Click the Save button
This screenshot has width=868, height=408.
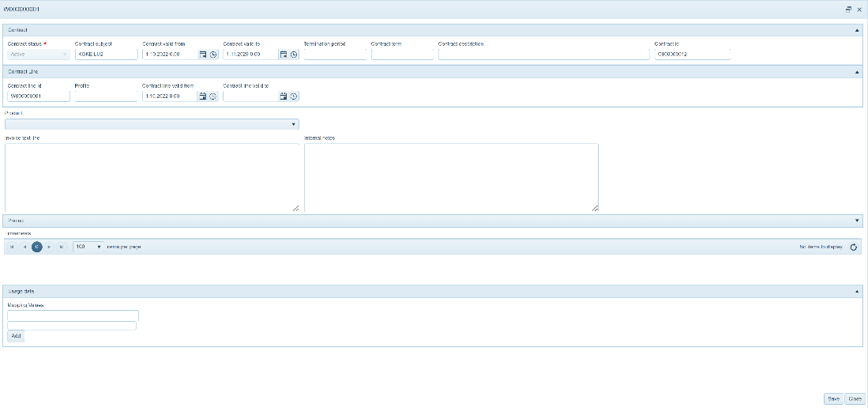833,399
